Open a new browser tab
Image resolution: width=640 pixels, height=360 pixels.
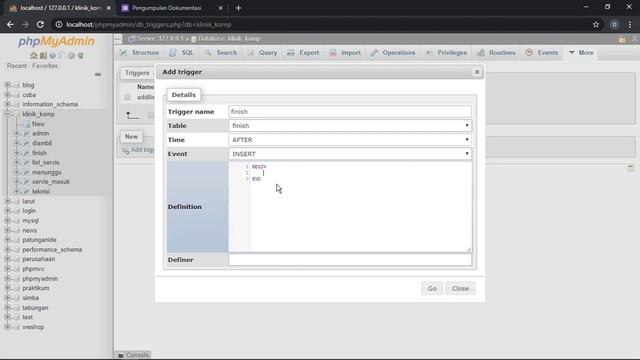click(x=238, y=8)
